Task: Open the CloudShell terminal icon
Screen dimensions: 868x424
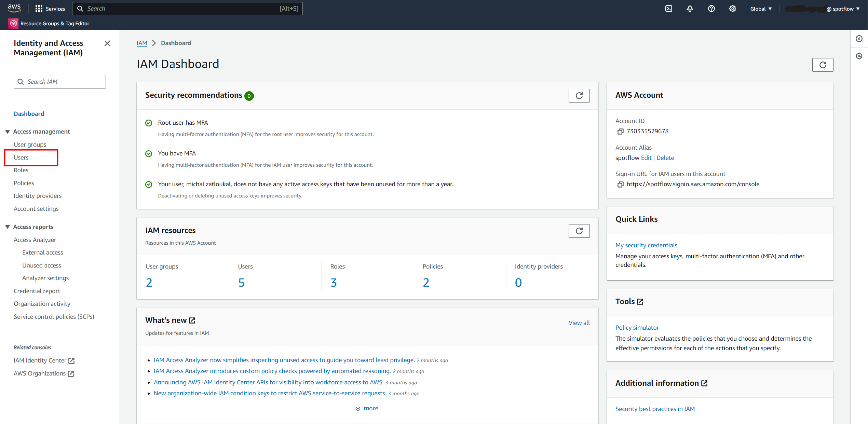Action: pyautogui.click(x=669, y=9)
